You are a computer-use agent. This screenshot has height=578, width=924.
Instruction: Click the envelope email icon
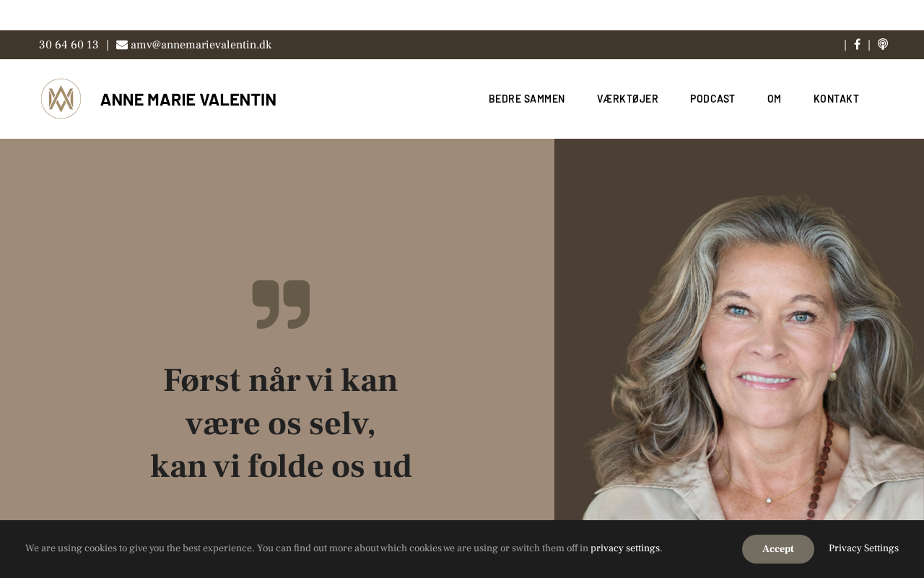[x=122, y=45]
